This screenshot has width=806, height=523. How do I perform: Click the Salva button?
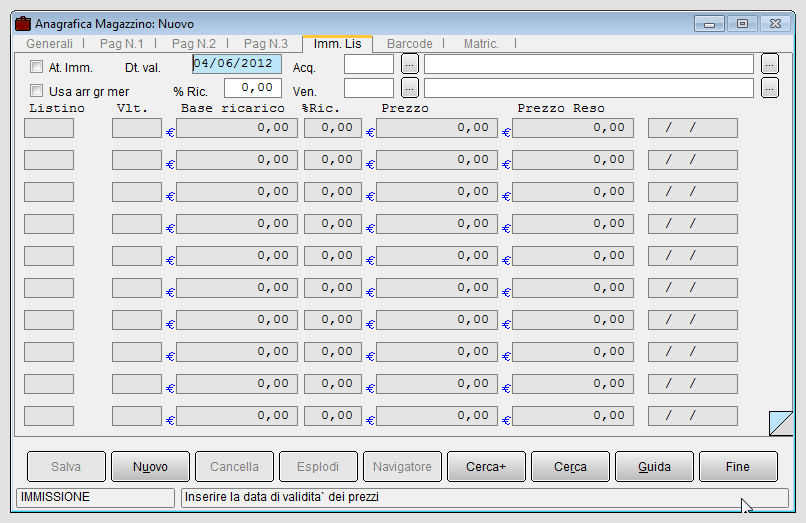(x=66, y=466)
